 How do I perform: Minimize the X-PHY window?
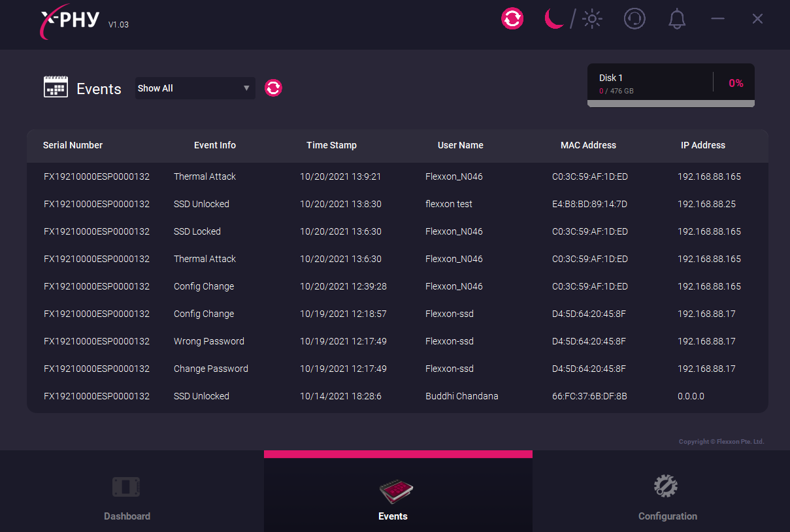[x=717, y=19]
